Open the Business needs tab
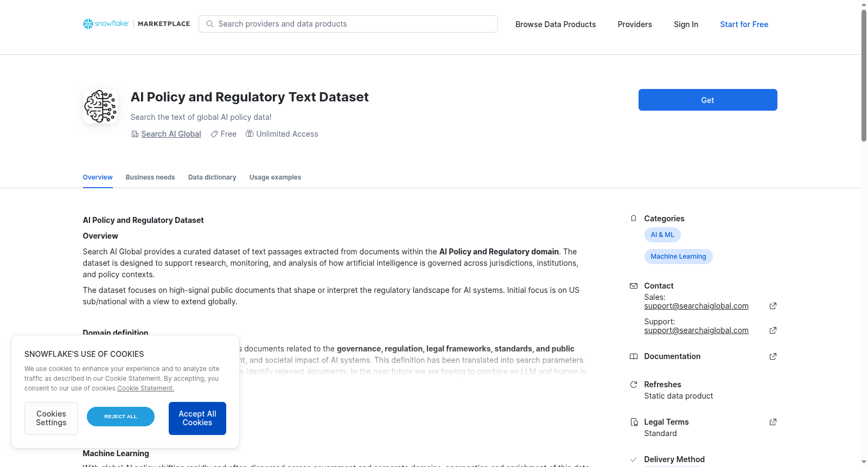868x467 pixels. click(x=150, y=177)
